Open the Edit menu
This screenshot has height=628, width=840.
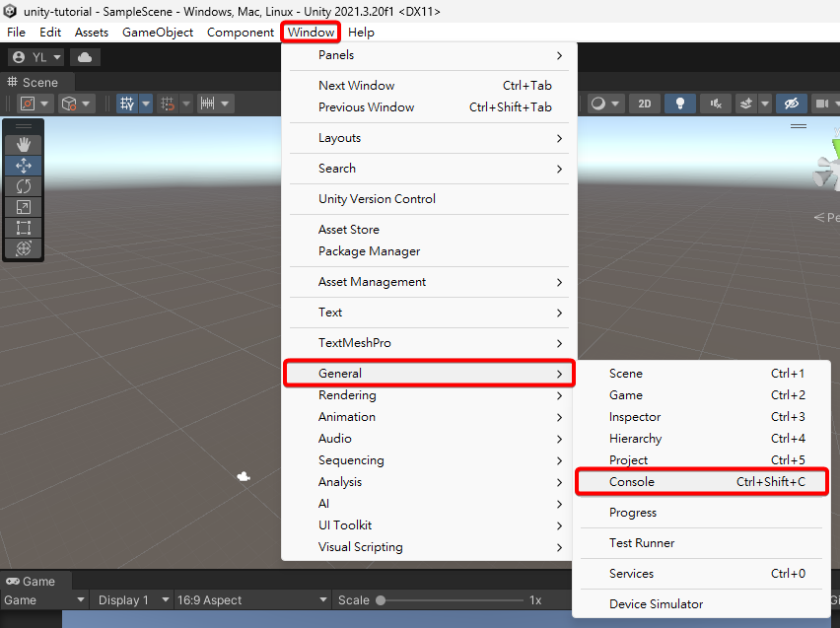pos(50,33)
